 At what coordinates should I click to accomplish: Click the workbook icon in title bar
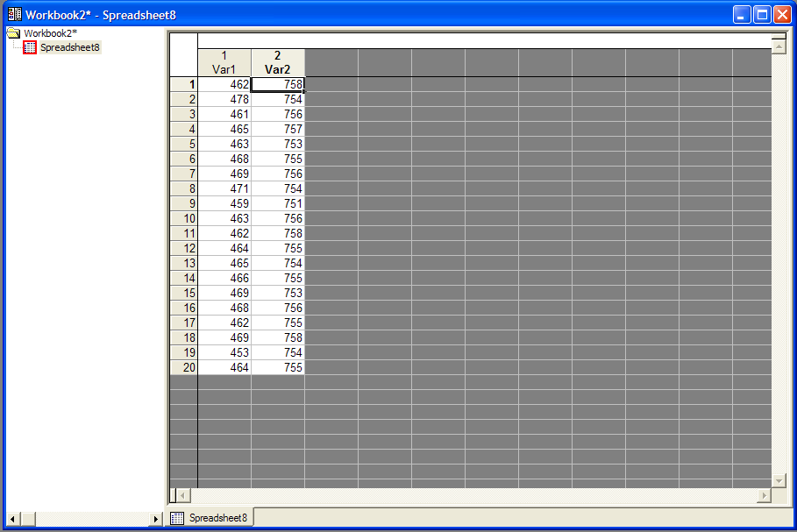[15, 14]
